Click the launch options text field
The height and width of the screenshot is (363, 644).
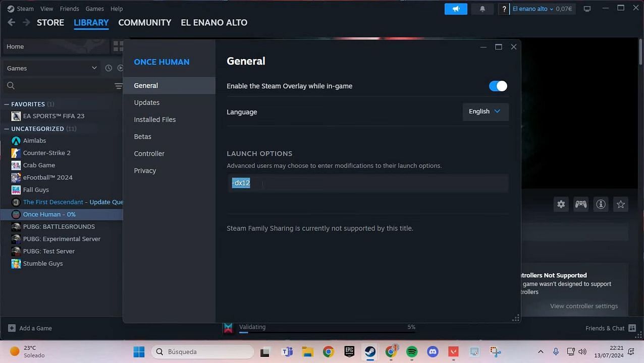pyautogui.click(x=367, y=183)
